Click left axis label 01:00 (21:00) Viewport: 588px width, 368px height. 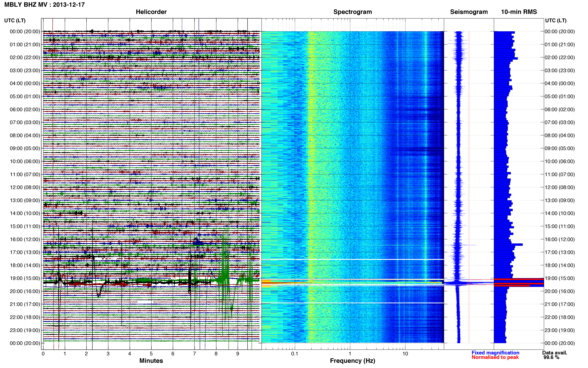coord(25,45)
